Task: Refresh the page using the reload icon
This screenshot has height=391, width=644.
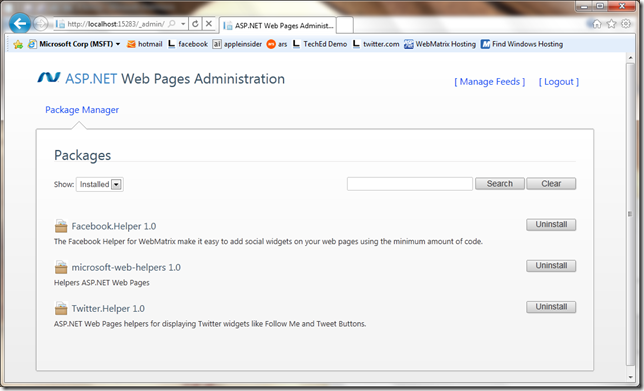Action: click(196, 24)
